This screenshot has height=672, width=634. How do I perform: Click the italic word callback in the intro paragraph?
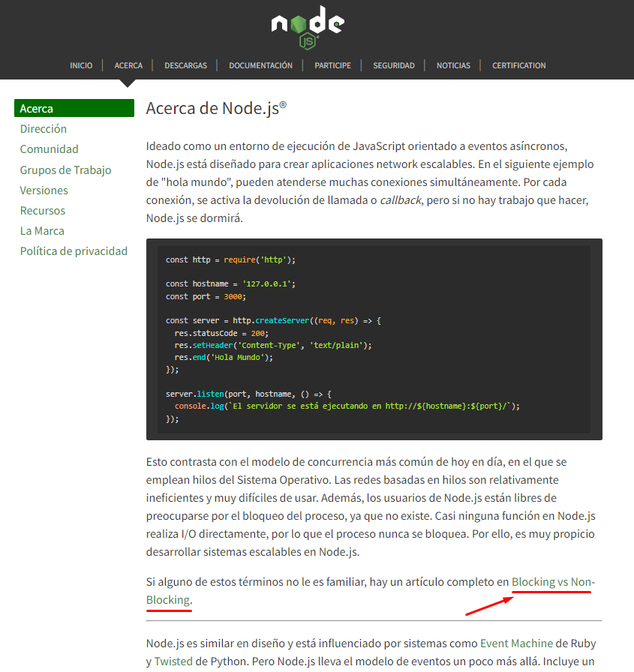tap(401, 200)
